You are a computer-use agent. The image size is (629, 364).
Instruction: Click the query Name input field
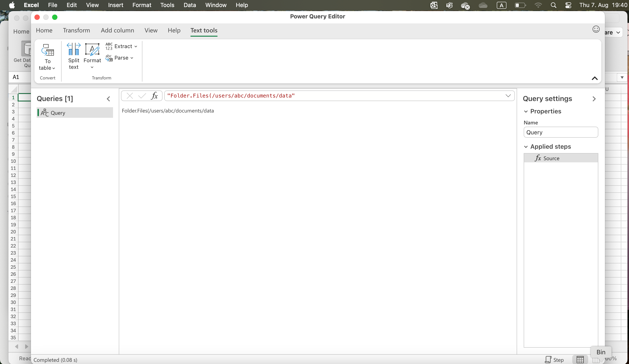(561, 132)
